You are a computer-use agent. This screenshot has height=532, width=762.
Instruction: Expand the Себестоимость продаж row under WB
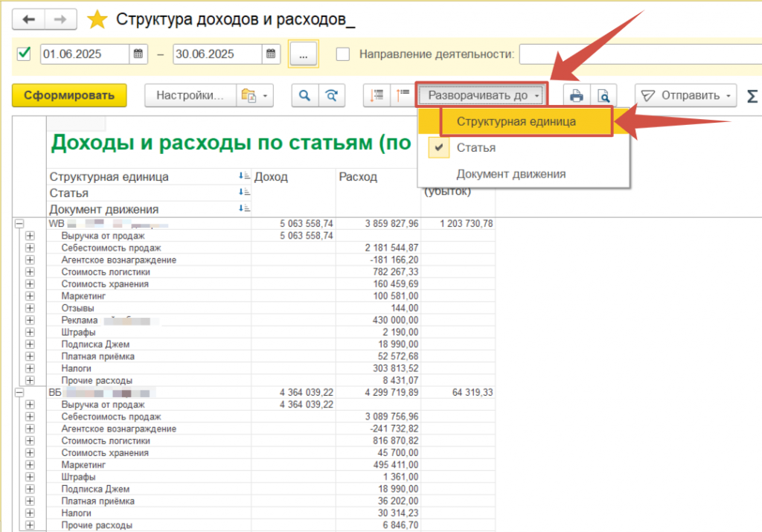(x=31, y=248)
